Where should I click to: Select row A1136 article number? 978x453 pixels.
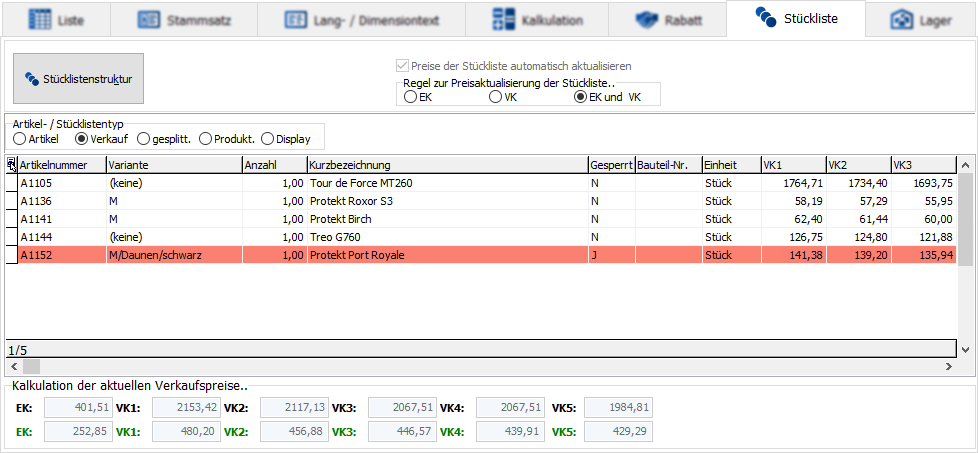click(62, 202)
